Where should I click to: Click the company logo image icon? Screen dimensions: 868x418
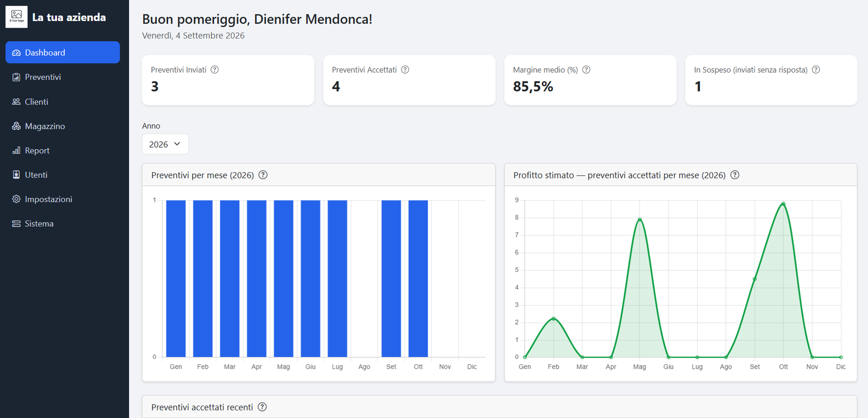click(16, 17)
